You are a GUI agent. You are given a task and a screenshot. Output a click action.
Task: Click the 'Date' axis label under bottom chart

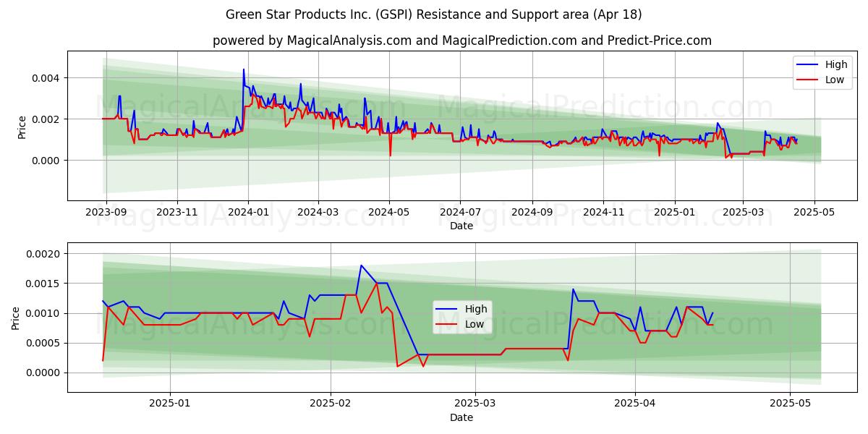pos(461,417)
